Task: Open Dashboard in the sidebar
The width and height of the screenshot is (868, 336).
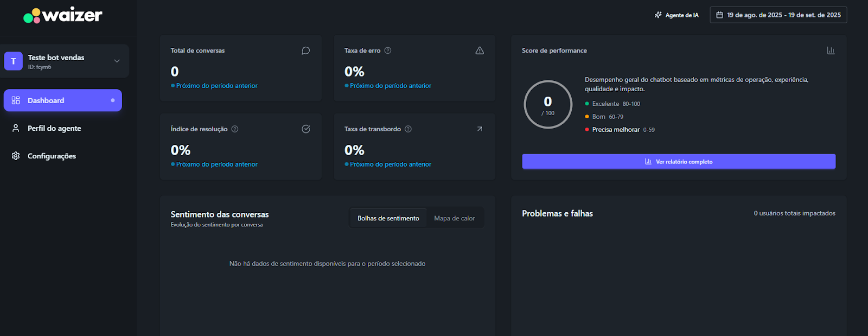Action: (x=62, y=100)
